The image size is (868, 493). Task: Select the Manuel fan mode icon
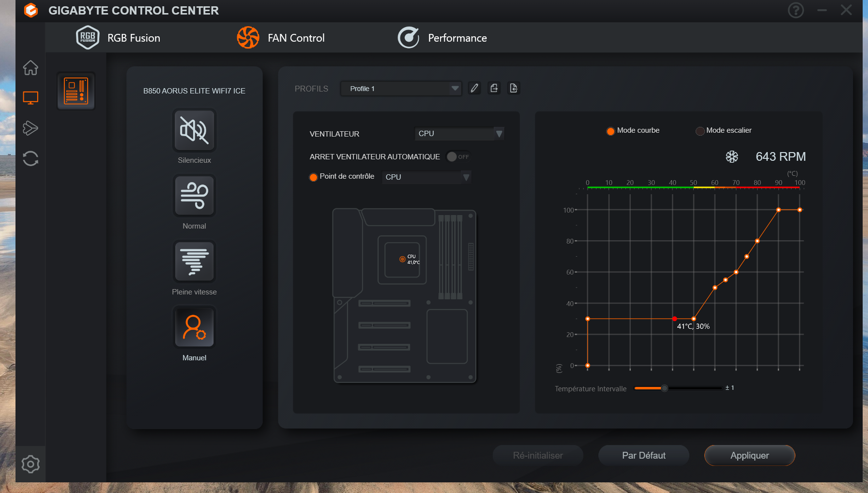click(x=194, y=327)
